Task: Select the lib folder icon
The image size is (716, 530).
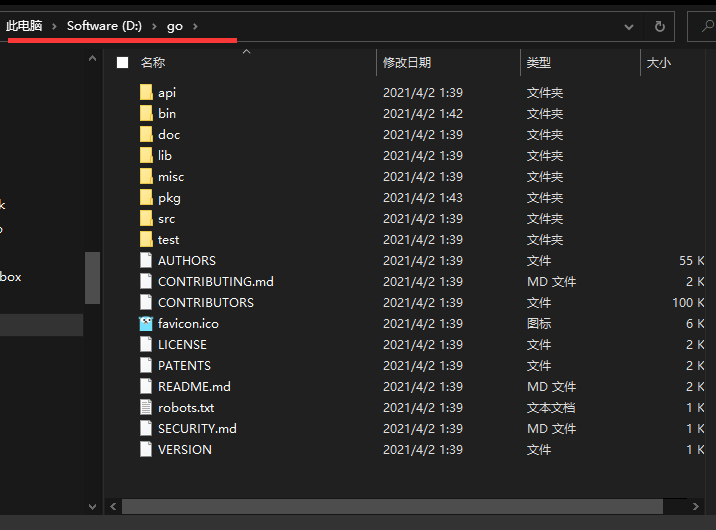Action: coord(146,155)
